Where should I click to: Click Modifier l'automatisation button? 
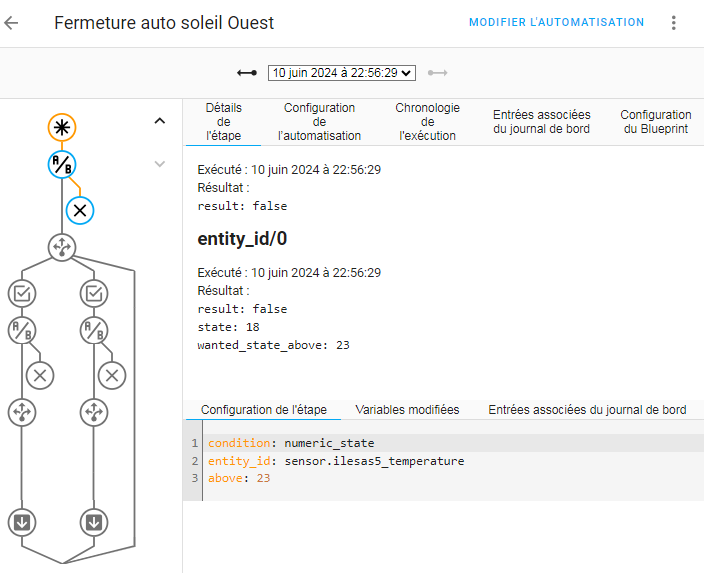556,22
